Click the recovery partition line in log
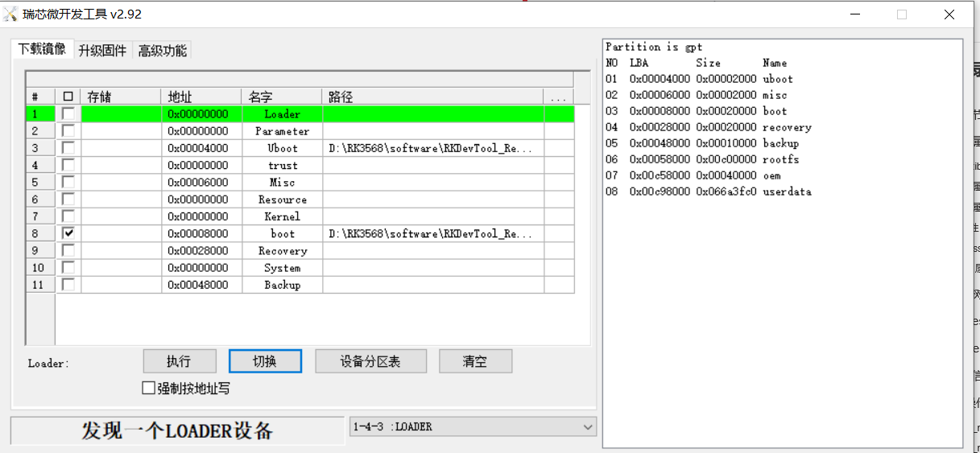Viewport: 980px width, 453px height. (x=709, y=127)
